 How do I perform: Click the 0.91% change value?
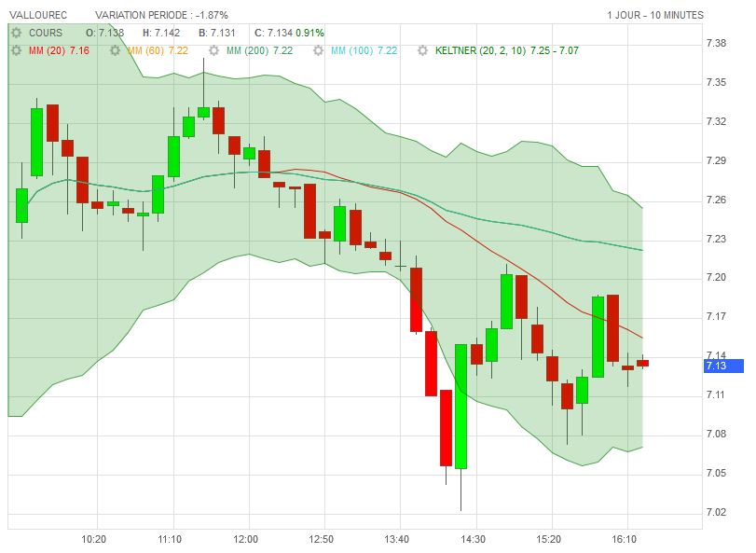[310, 34]
